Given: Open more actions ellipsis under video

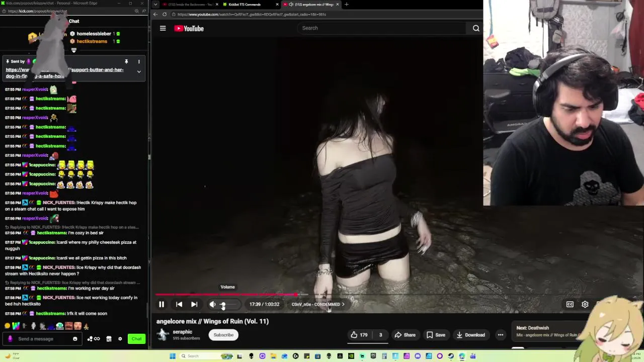Looking at the screenshot, I should tap(501, 335).
